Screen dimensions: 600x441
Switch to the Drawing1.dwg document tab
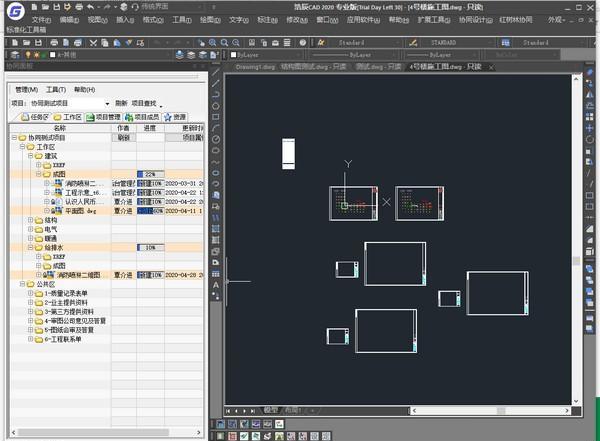point(255,67)
